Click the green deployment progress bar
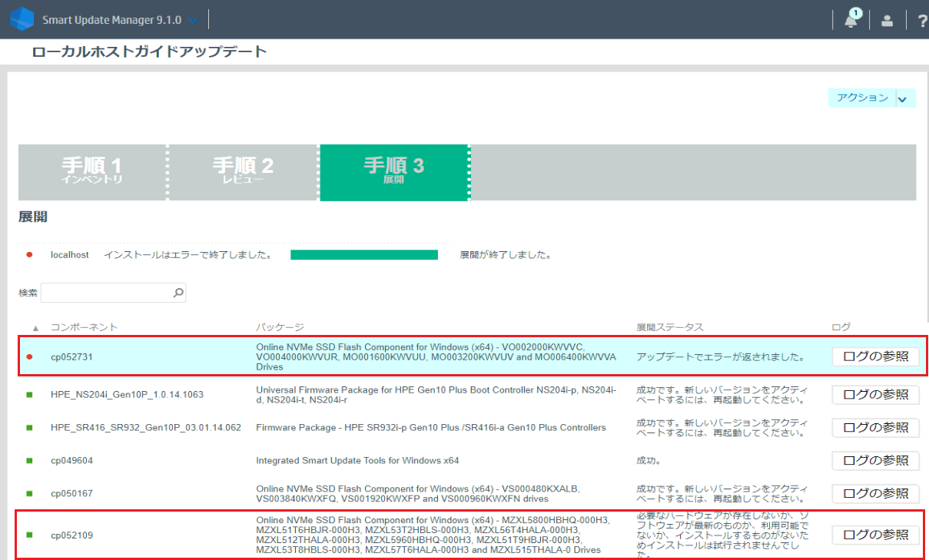929x560 pixels. (363, 255)
